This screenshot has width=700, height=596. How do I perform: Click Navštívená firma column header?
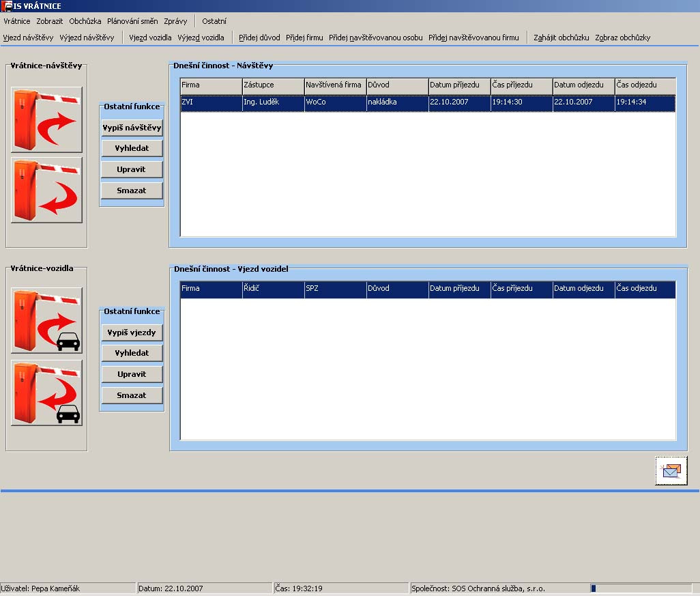335,86
